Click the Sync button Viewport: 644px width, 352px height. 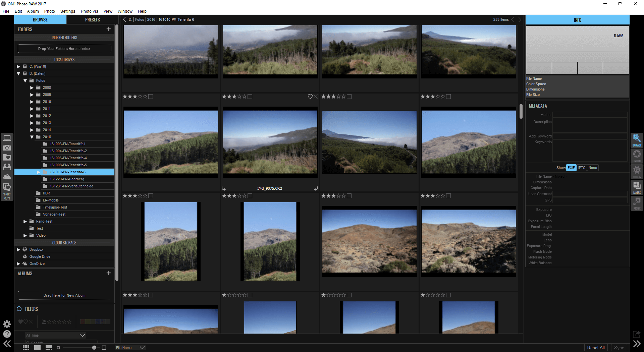[619, 348]
